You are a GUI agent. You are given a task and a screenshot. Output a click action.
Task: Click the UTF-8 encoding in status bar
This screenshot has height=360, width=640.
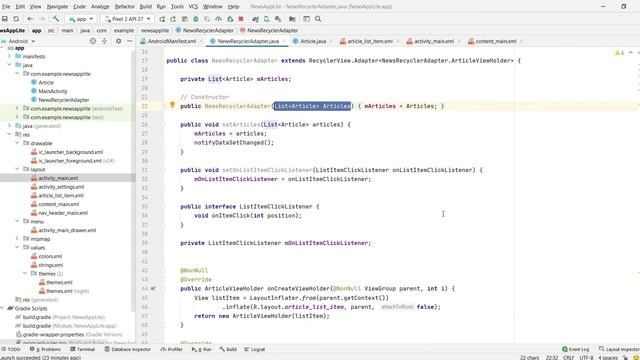pyautogui.click(x=586, y=357)
